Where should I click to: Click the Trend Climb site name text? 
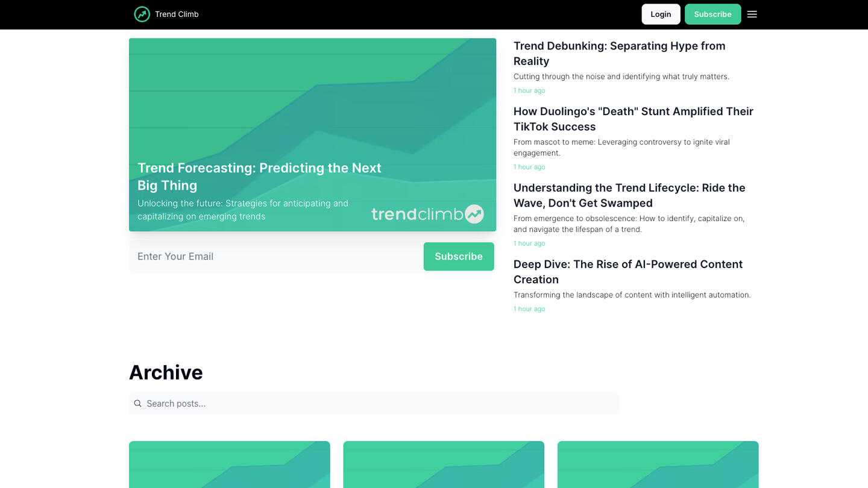177,14
